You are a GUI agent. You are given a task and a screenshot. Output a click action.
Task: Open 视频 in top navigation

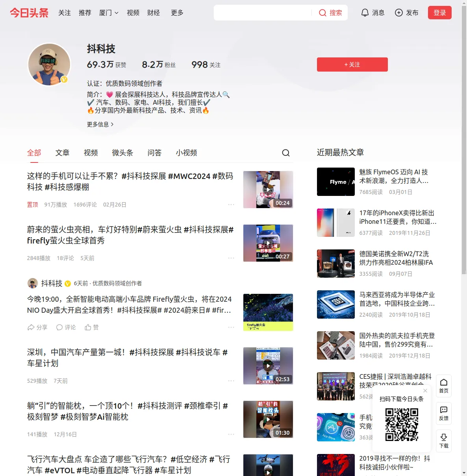[x=133, y=13]
